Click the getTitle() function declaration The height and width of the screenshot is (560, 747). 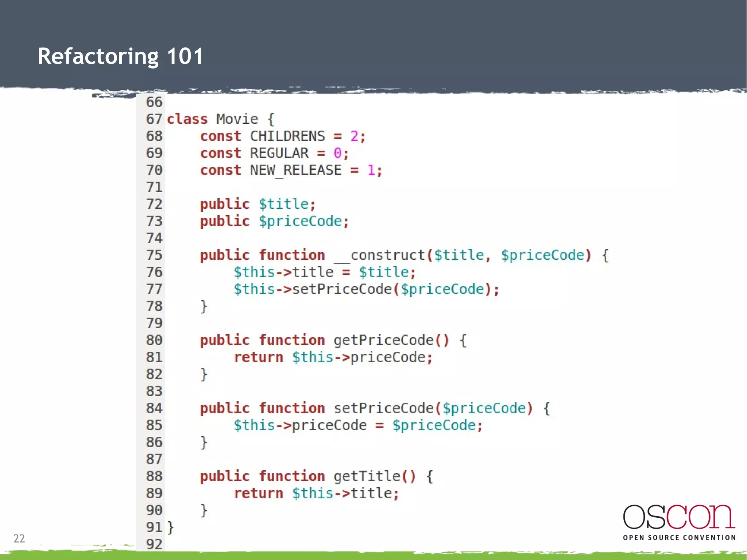coord(317,476)
